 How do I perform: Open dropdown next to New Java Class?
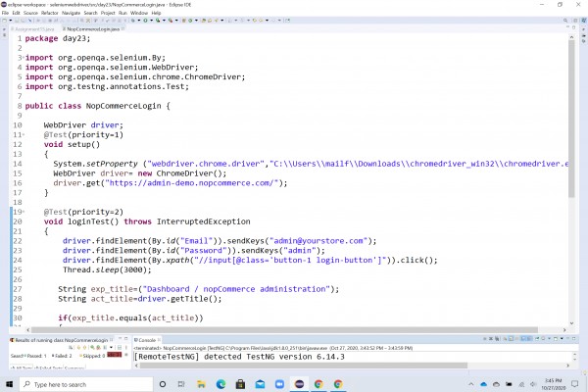[196, 21]
